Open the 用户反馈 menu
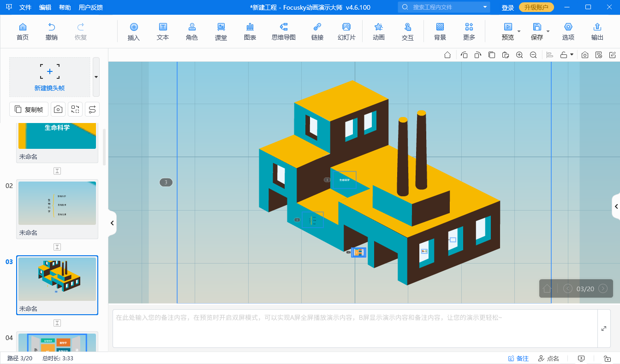Image resolution: width=620 pixels, height=364 pixels. click(91, 7)
